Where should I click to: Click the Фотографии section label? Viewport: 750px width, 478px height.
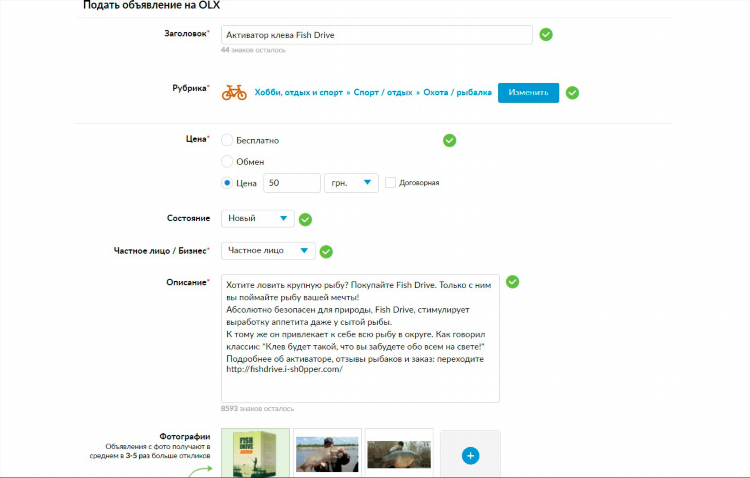185,436
